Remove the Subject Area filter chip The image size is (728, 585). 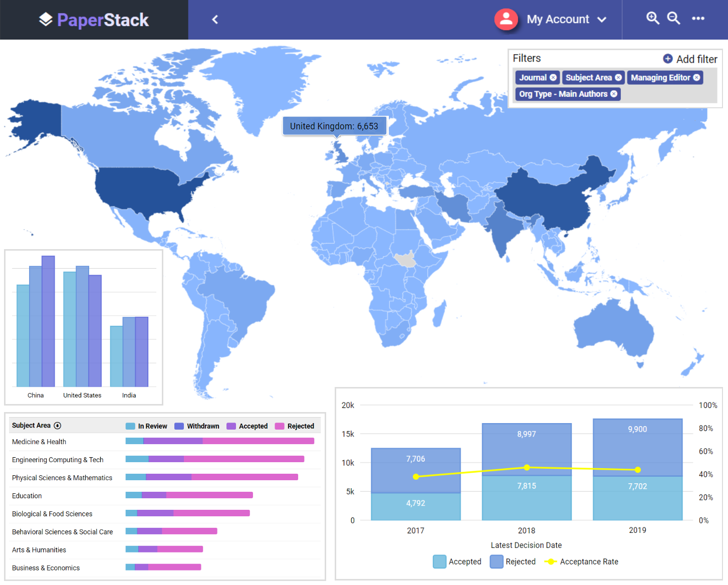(618, 78)
